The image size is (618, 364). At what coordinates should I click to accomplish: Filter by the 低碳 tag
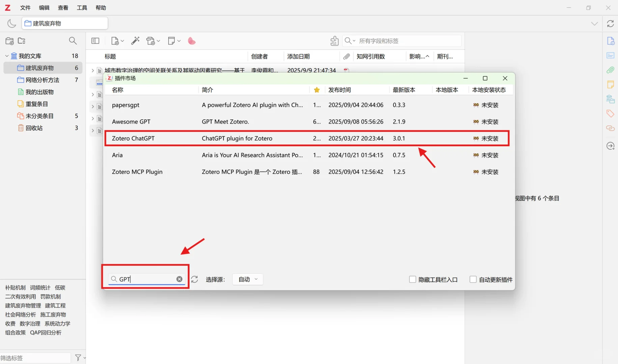pyautogui.click(x=60, y=287)
